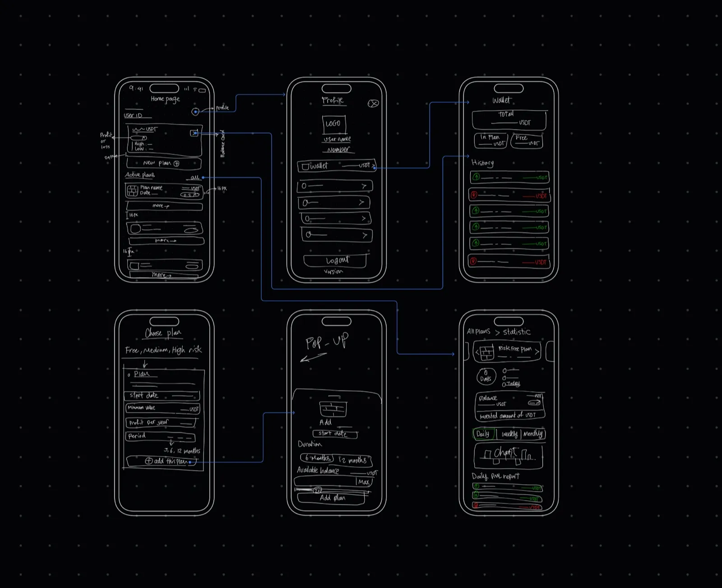The width and height of the screenshot is (722, 588).
Task: Select the Plan radio circle in Choose plan
Action: [x=129, y=375]
